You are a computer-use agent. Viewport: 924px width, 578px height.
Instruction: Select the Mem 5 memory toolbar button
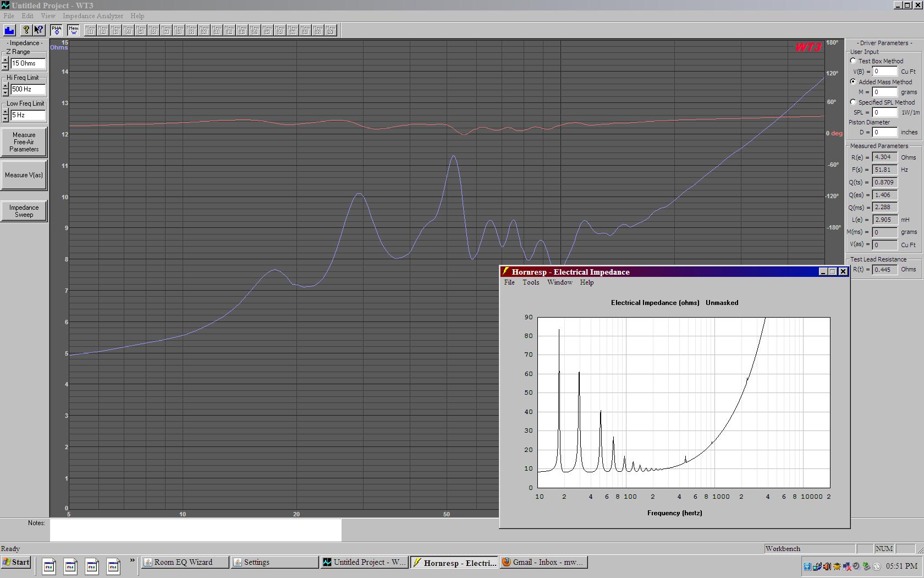pos(141,30)
